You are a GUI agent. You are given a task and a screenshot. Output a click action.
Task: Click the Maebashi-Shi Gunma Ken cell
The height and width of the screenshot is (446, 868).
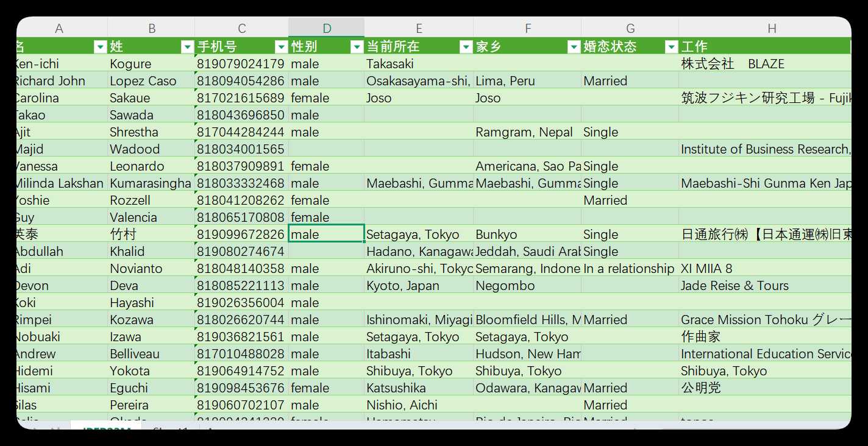coord(765,183)
